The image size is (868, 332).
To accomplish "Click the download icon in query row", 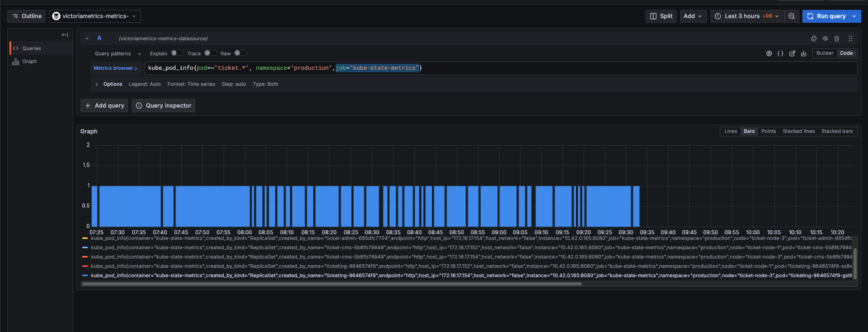I will pyautogui.click(x=803, y=53).
